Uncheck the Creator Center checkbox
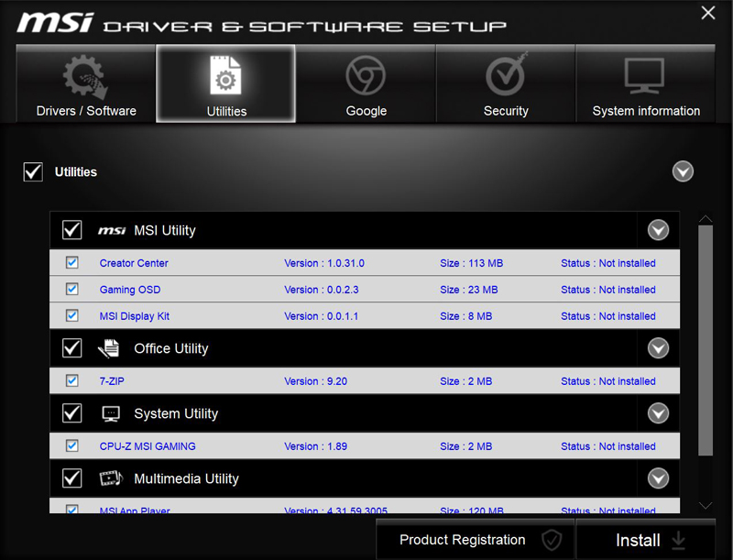Viewport: 733px width, 560px height. point(72,263)
